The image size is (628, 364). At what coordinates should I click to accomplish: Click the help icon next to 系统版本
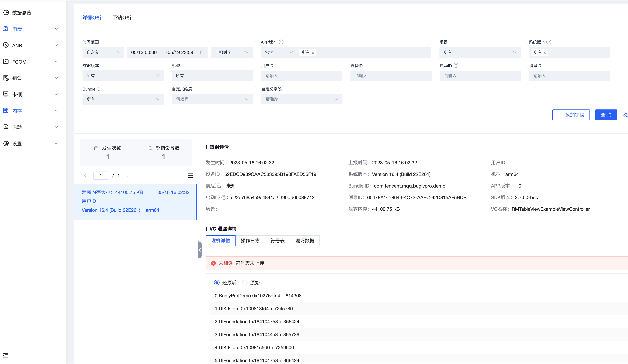click(549, 42)
